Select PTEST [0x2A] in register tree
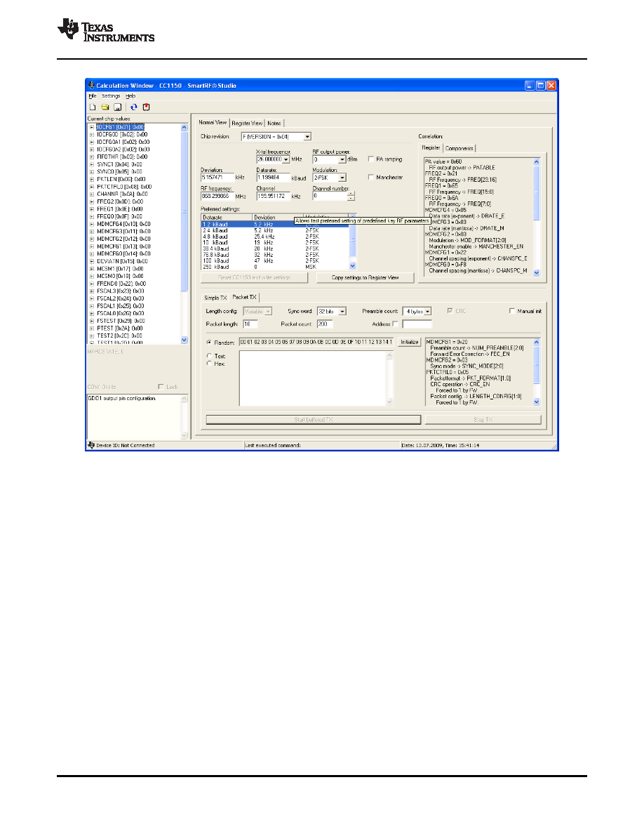The width and height of the screenshot is (644, 834). tap(119, 328)
